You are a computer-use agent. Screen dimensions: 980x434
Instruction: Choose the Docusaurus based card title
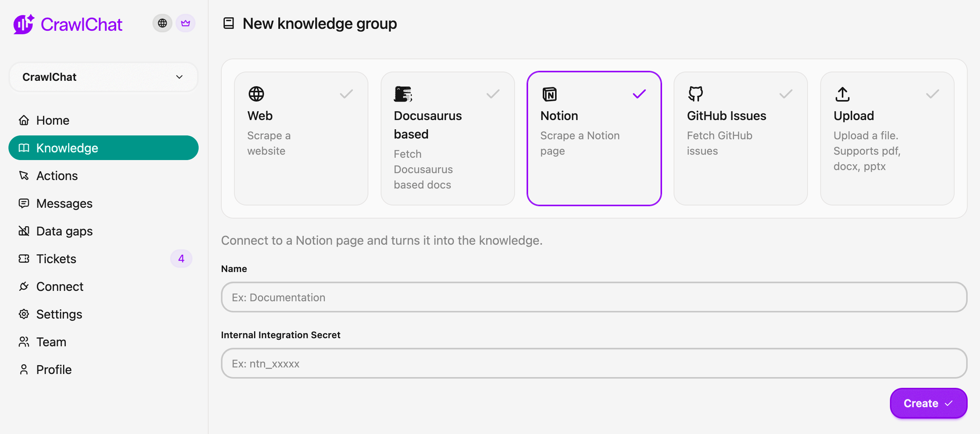coord(428,125)
